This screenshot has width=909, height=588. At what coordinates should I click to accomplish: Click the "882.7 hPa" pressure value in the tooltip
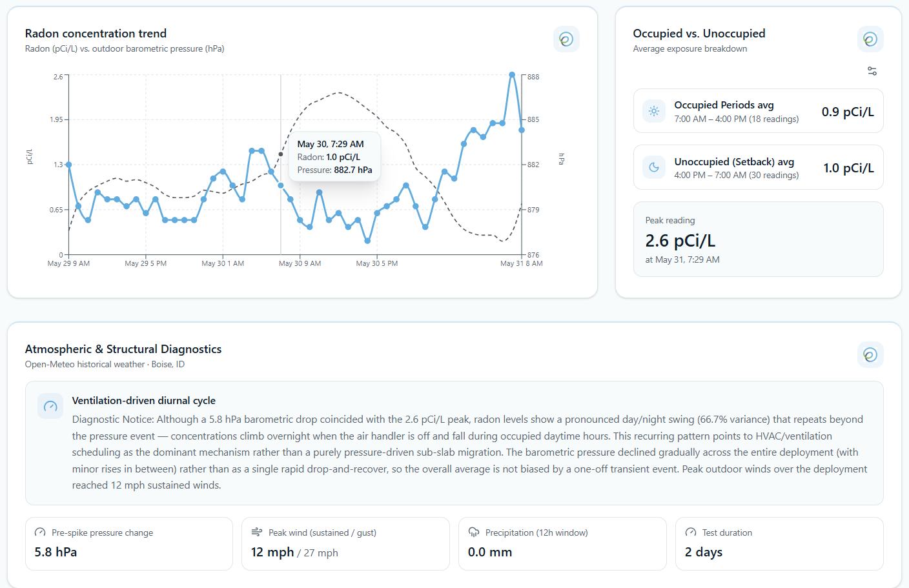(x=353, y=170)
